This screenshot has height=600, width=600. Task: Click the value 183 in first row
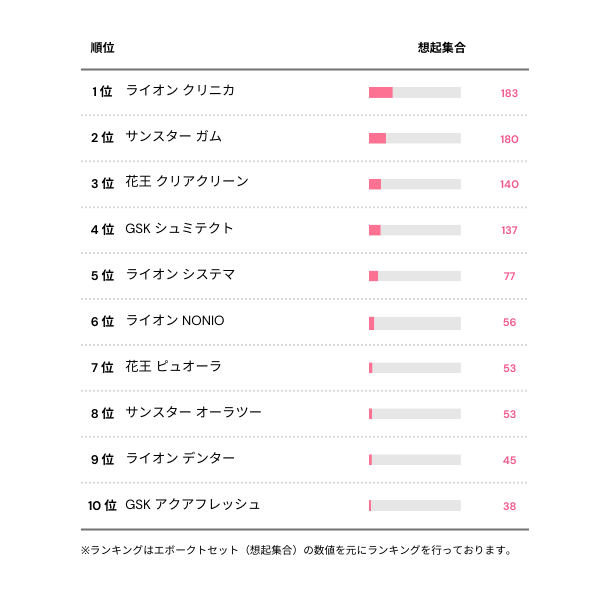pyautogui.click(x=509, y=93)
